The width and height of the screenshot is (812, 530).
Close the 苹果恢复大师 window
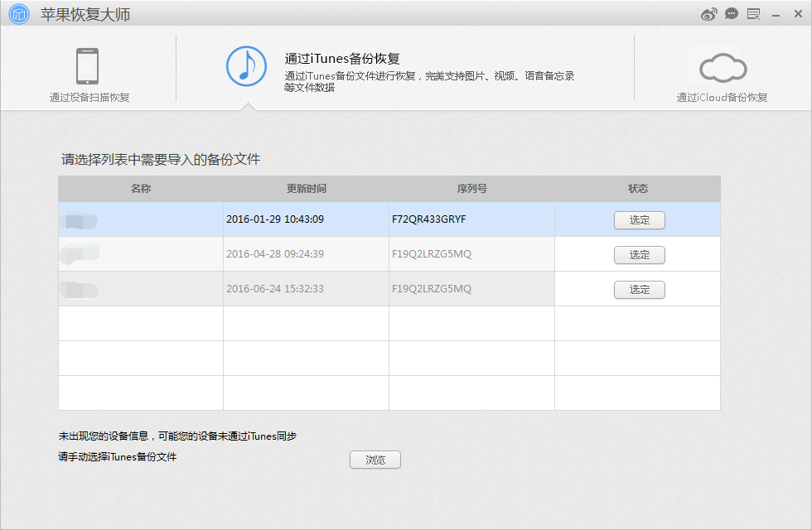[798, 14]
